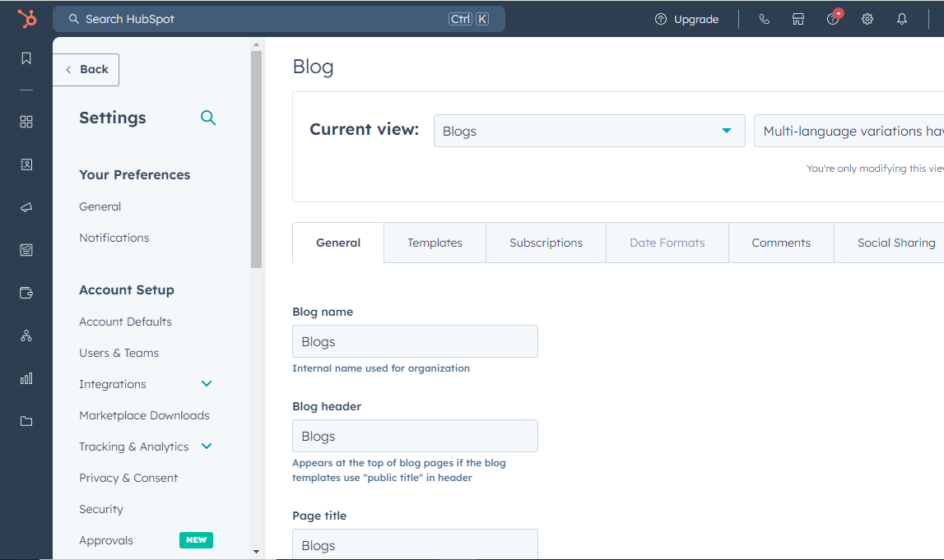The width and height of the screenshot is (944, 560).
Task: Open the Automation workflows icon
Action: (26, 336)
